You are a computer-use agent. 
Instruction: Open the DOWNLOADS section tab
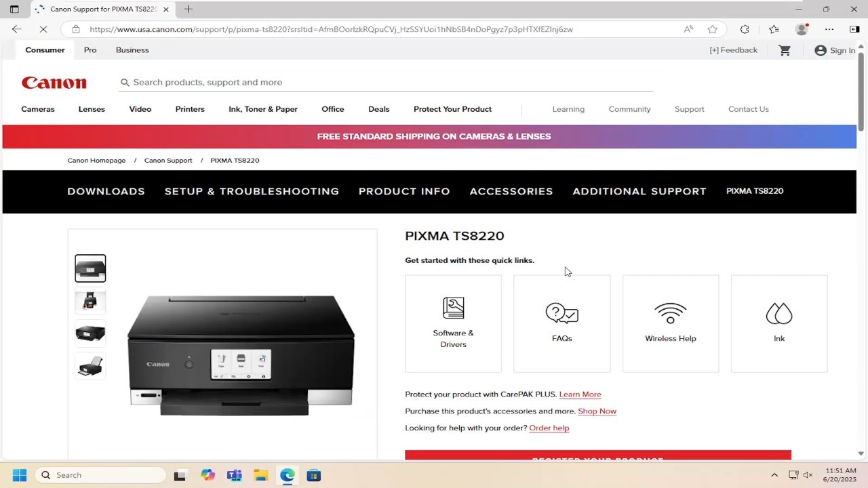tap(106, 192)
